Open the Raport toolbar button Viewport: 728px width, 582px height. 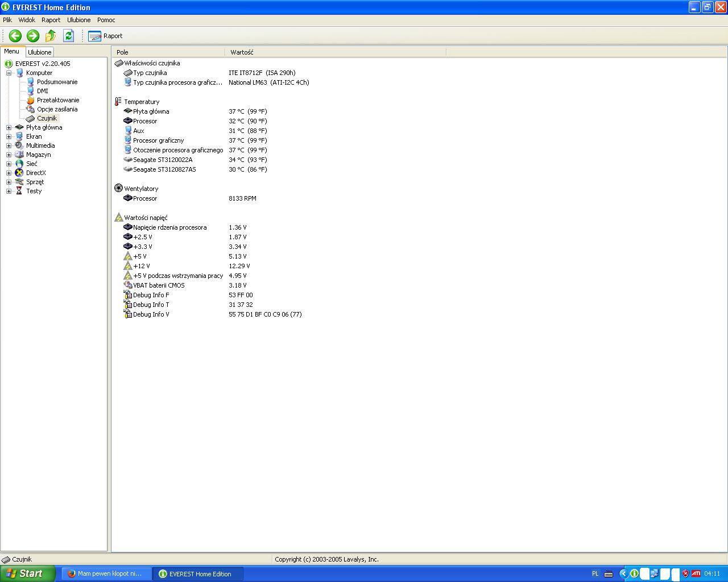[x=105, y=36]
